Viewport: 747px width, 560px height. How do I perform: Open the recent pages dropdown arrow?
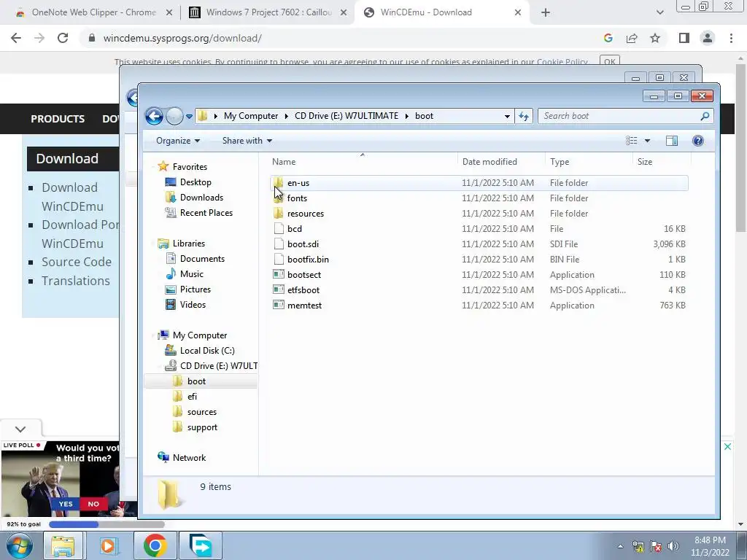(189, 116)
